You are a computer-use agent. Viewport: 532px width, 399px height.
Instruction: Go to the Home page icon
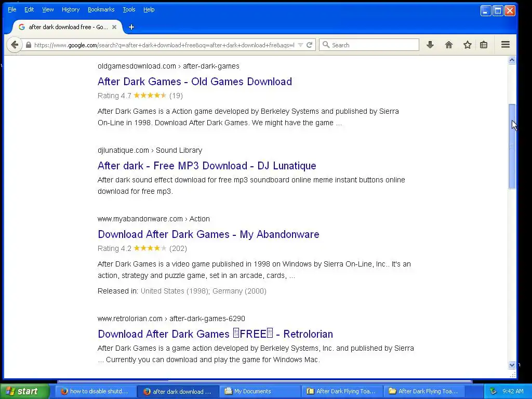click(448, 45)
